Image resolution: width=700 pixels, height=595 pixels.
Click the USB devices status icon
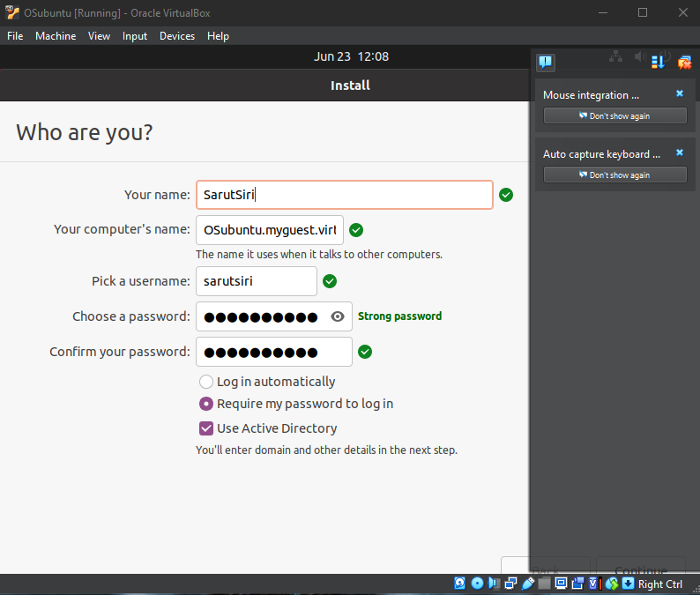click(x=528, y=584)
